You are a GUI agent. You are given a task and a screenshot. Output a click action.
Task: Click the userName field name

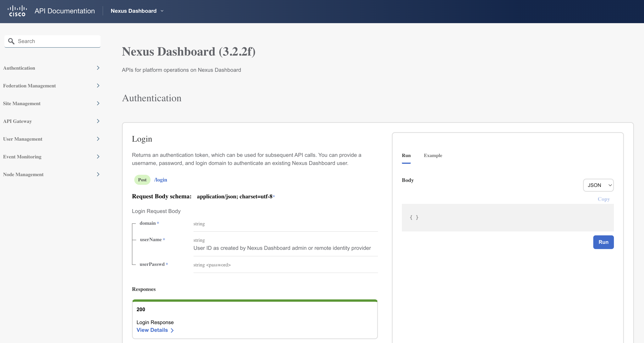[x=151, y=240]
